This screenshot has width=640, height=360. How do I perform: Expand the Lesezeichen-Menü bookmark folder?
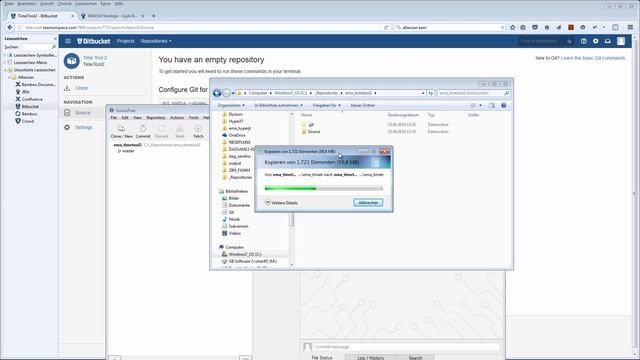click(x=5, y=62)
